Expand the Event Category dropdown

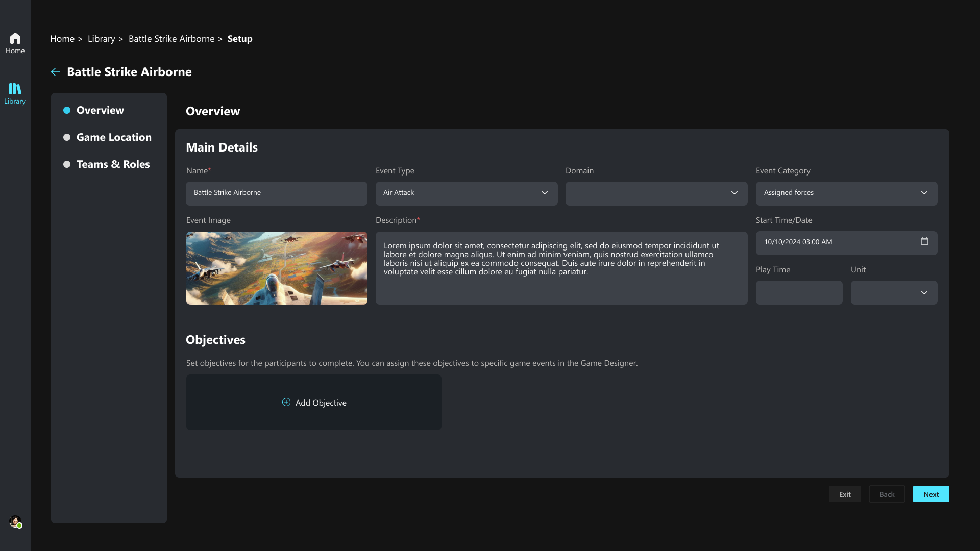(x=846, y=193)
